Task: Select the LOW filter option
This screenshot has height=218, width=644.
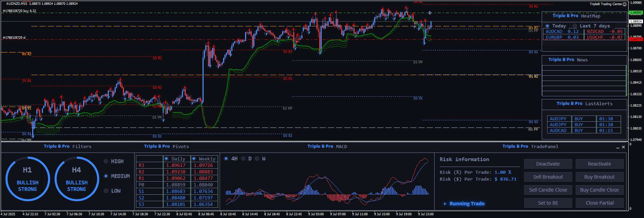Action: point(106,191)
